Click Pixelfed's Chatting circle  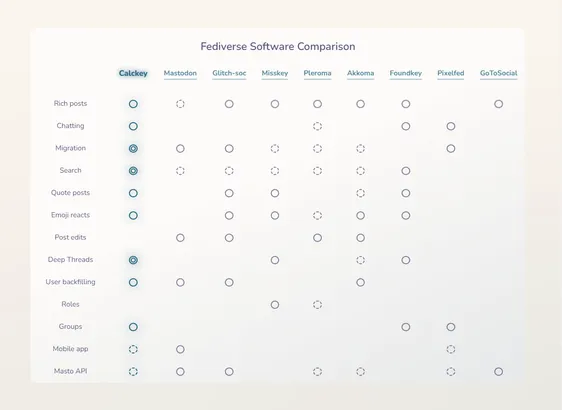pos(451,126)
